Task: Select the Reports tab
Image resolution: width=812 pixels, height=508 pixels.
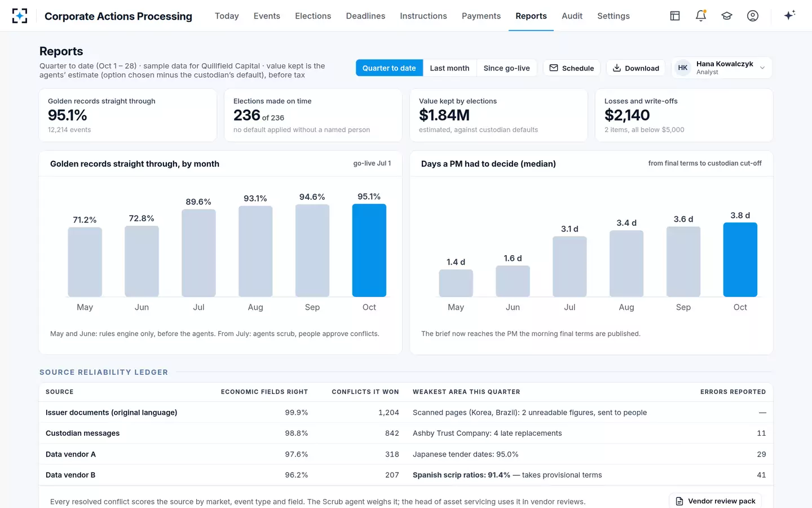Action: tap(531, 16)
